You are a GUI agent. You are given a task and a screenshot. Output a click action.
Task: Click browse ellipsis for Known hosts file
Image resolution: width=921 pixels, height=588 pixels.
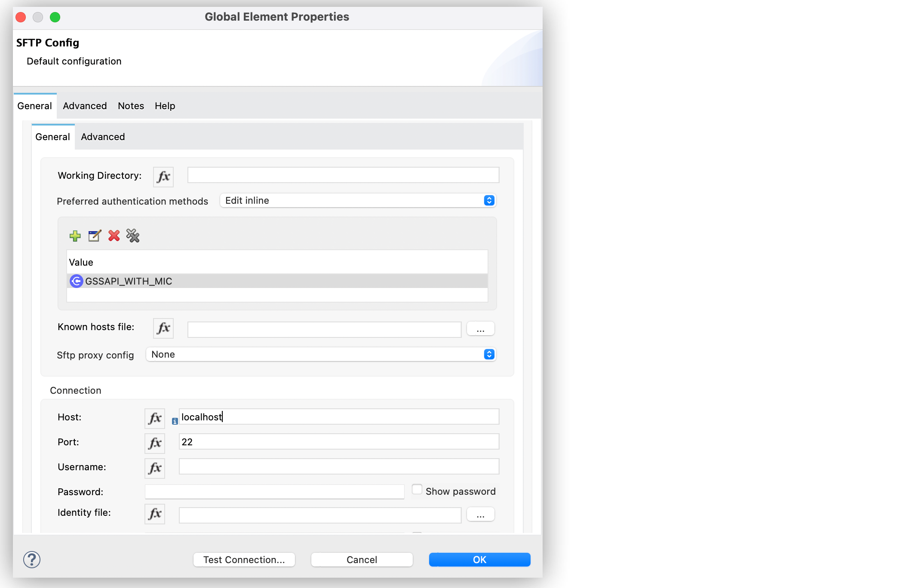click(480, 328)
